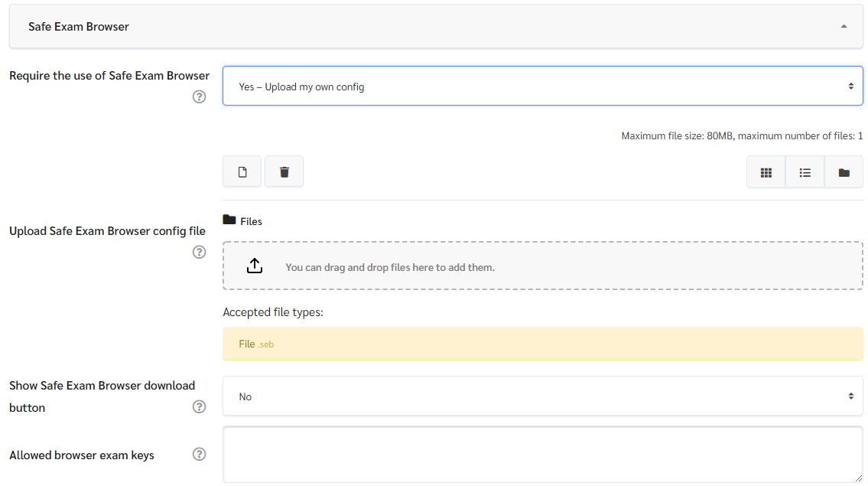Open help for Show download button

click(200, 406)
